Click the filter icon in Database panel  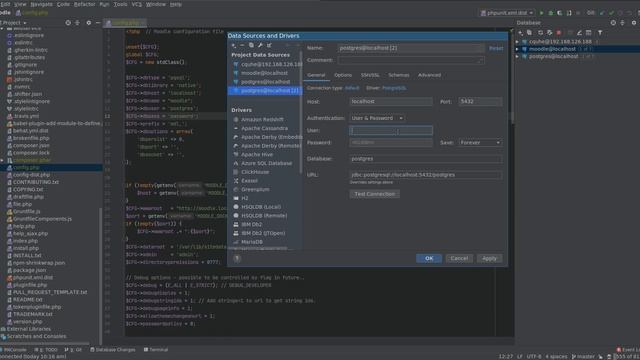tap(600, 33)
